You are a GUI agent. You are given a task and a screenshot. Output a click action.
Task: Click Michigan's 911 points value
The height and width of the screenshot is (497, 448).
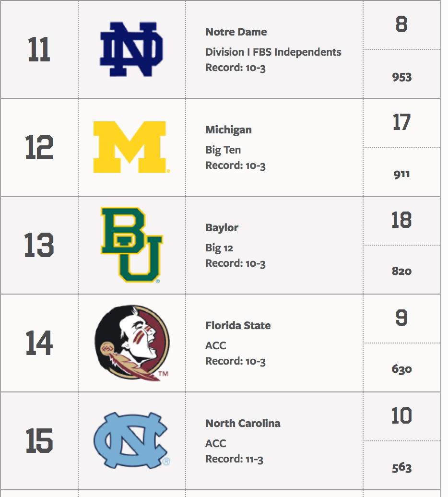coord(401,174)
